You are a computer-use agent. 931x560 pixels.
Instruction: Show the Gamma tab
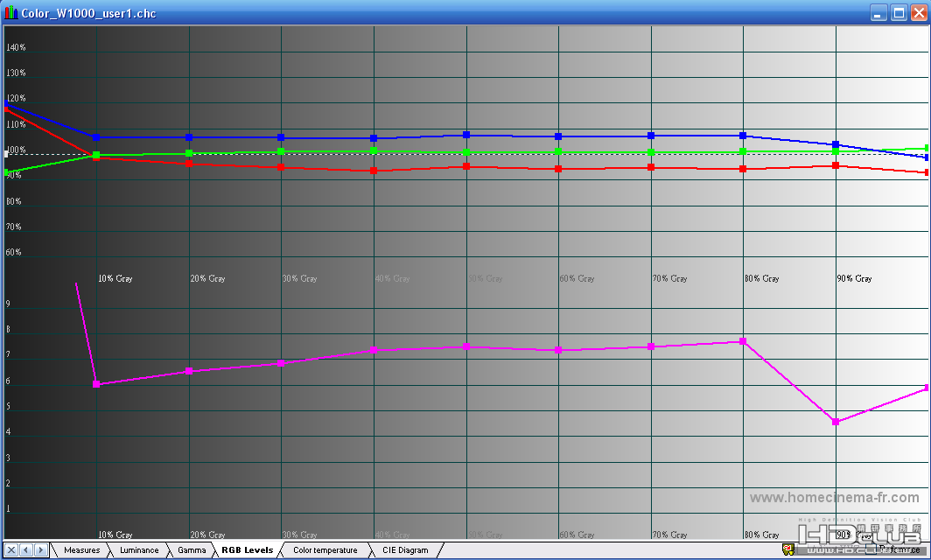[x=192, y=549]
